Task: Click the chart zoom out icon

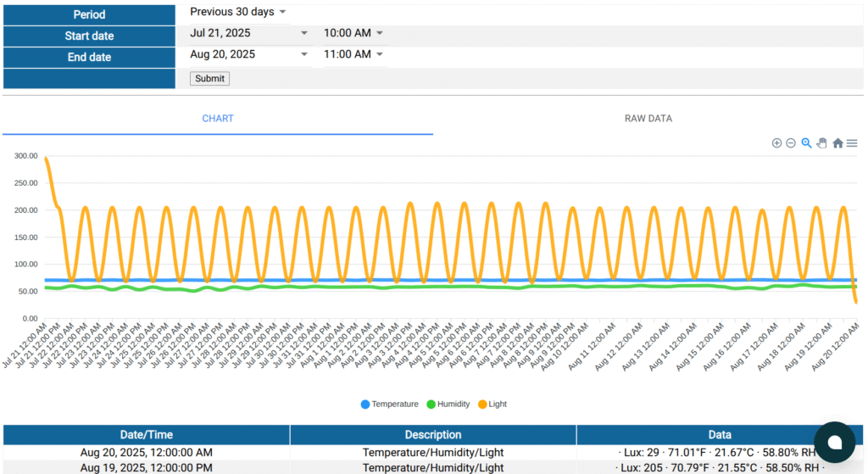Action: [x=791, y=143]
